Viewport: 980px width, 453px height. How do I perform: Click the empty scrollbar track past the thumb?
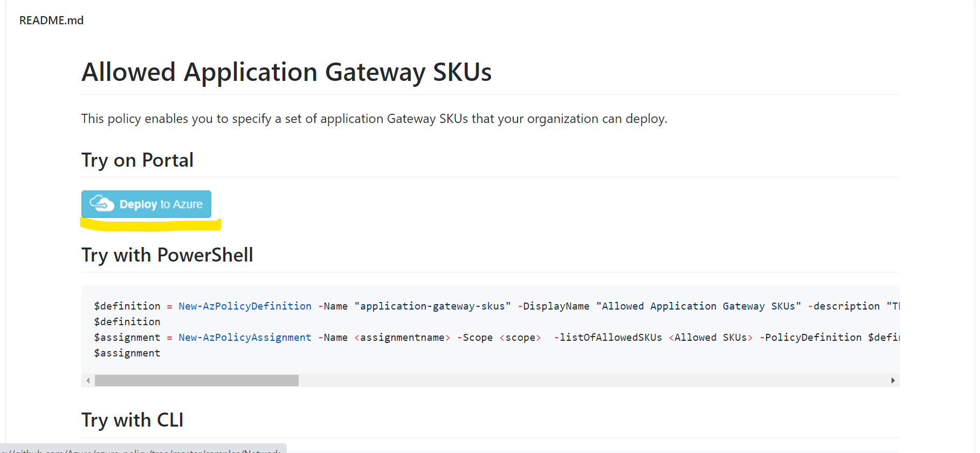click(593, 380)
